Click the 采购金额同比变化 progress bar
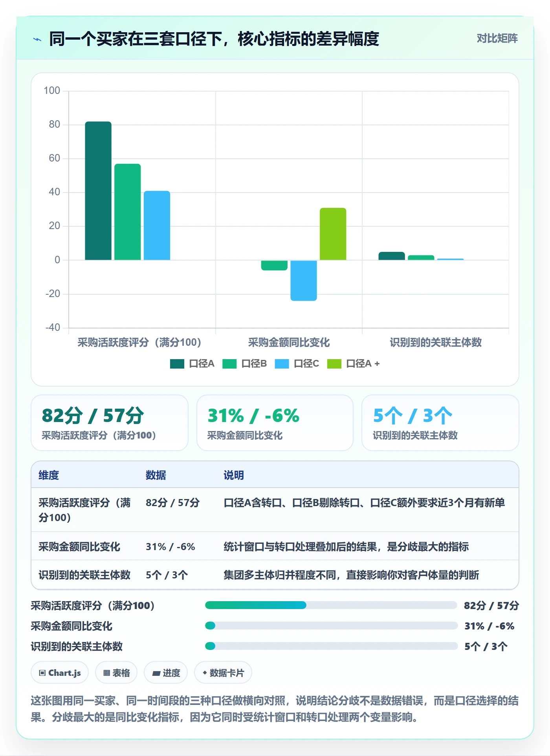 click(331, 626)
